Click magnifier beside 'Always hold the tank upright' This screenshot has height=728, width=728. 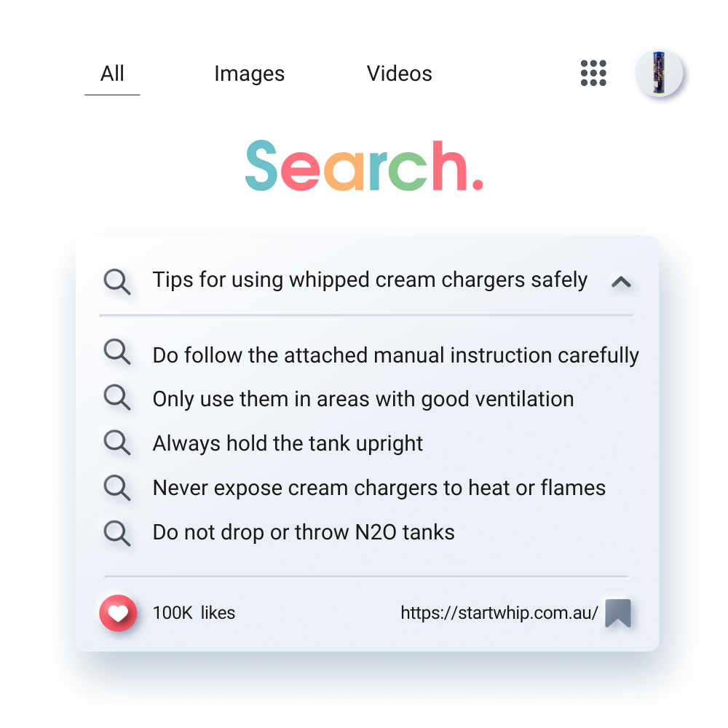(x=117, y=442)
